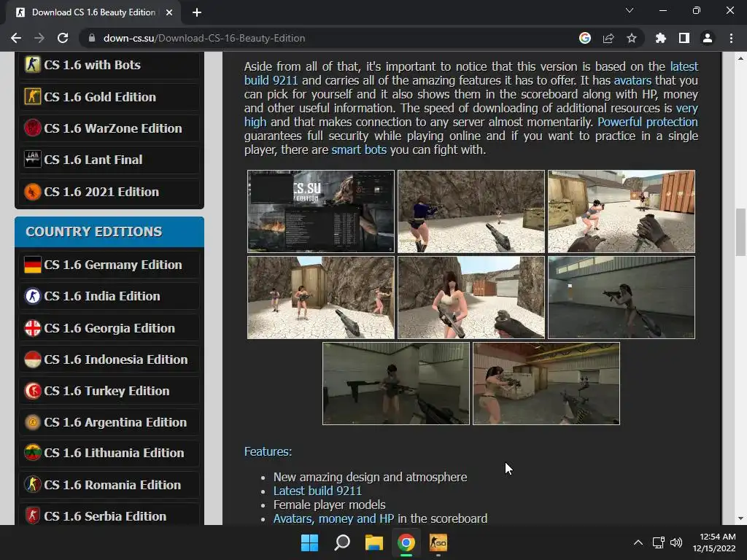Click the COUNTRY EDITIONS header
This screenshot has width=747, height=560.
coord(109,231)
